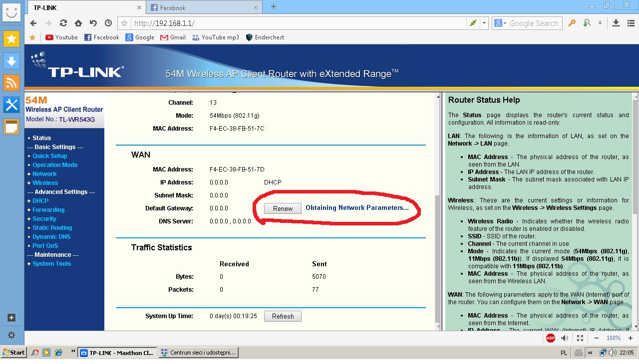Viewport: 639px width, 364px height.
Task: Click the 100% zoom level indicator
Action: tap(614, 338)
